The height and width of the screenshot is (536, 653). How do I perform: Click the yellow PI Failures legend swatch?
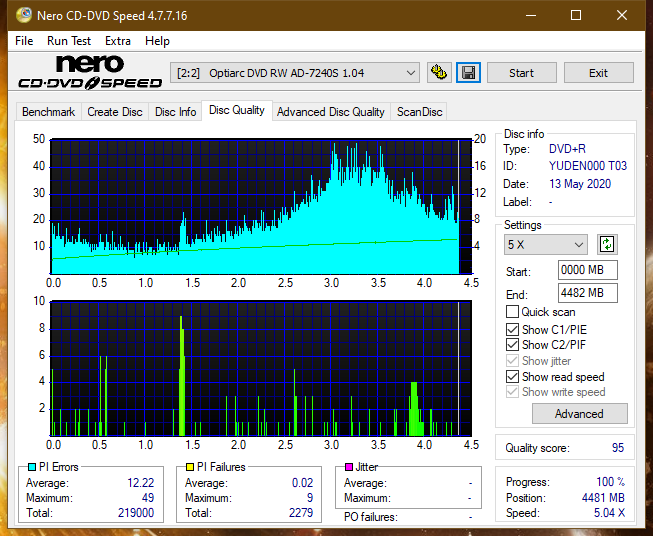pyautogui.click(x=190, y=467)
